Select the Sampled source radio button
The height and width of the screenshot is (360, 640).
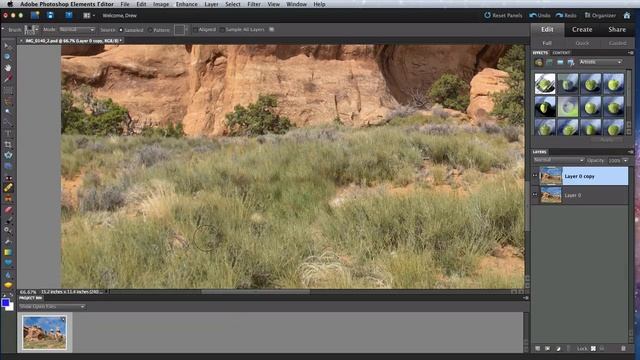pyautogui.click(x=121, y=30)
